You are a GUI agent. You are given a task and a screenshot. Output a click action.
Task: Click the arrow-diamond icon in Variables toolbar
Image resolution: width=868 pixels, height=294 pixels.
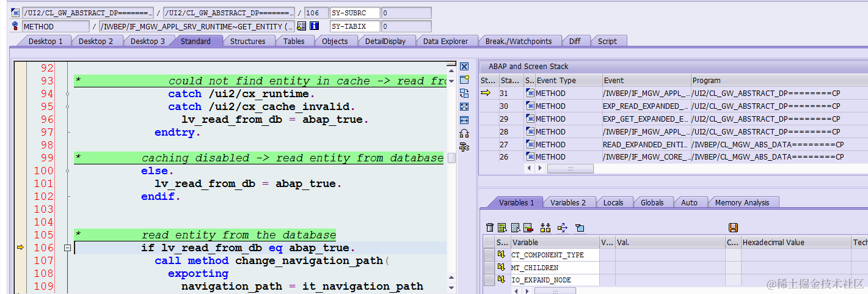(563, 227)
